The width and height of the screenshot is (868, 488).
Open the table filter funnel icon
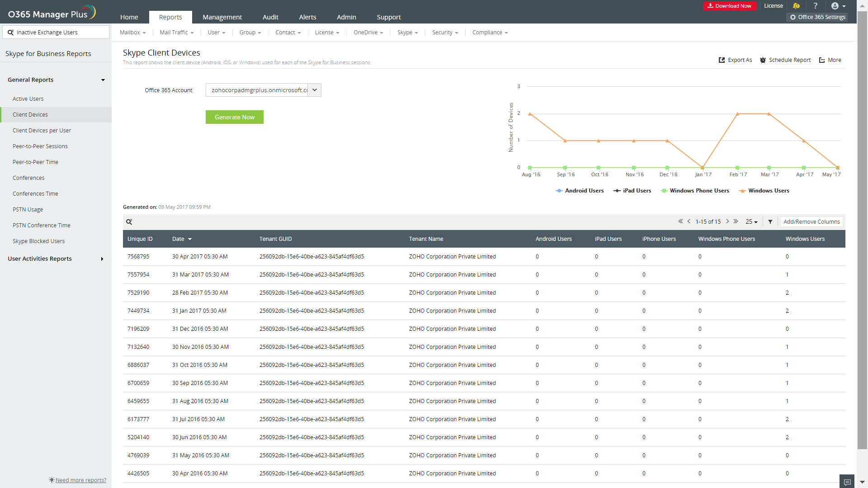click(770, 222)
